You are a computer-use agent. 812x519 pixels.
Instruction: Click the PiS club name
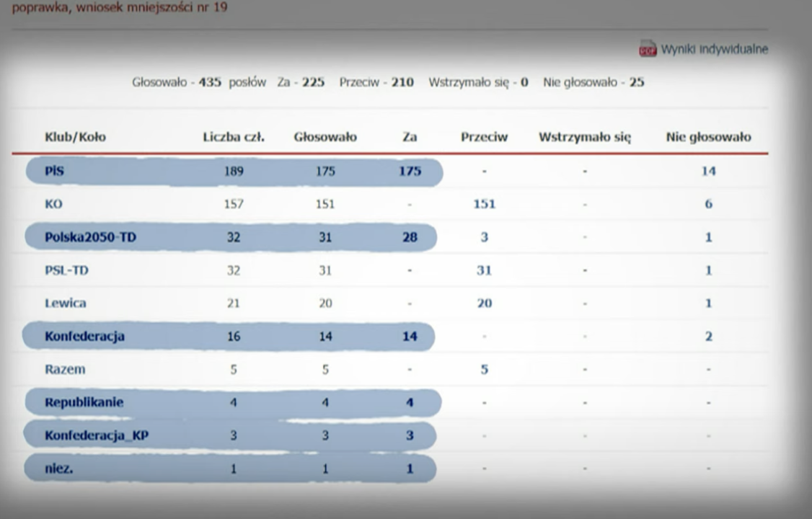(x=54, y=172)
